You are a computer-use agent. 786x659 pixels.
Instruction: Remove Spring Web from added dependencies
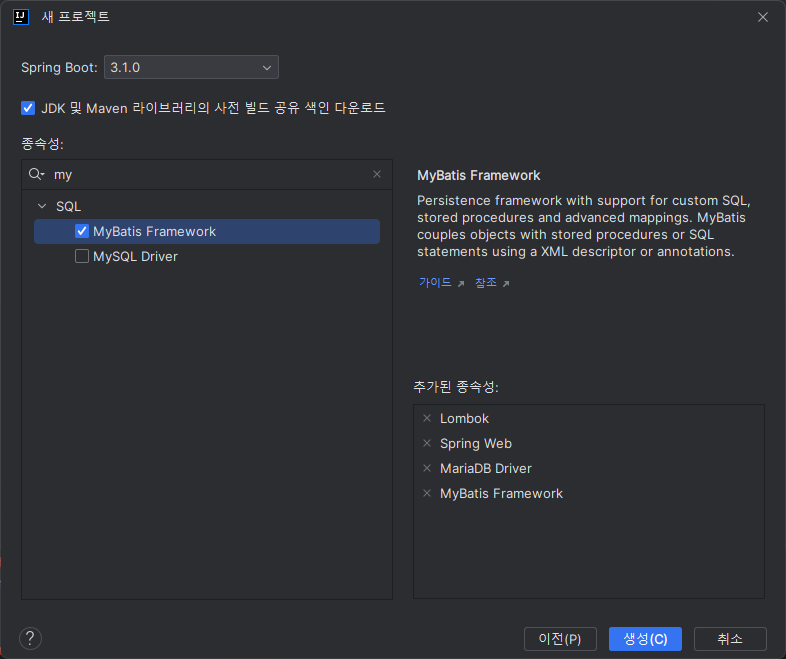point(427,443)
